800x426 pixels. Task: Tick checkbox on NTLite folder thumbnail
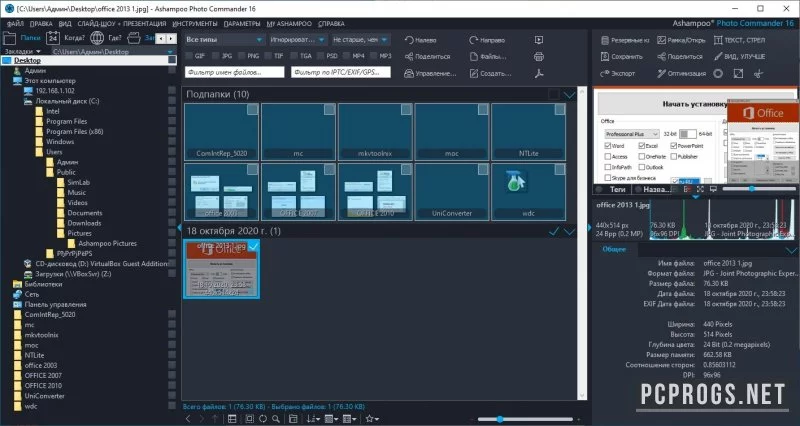(560, 109)
